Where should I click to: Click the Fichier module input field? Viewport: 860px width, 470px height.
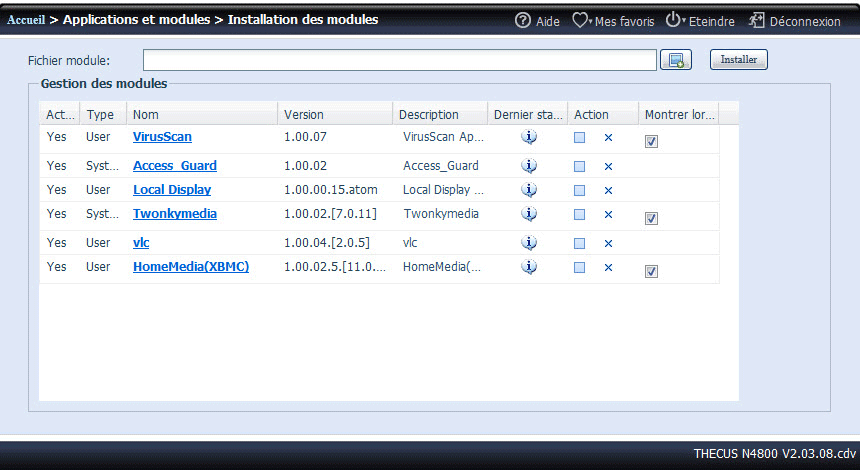[399, 60]
